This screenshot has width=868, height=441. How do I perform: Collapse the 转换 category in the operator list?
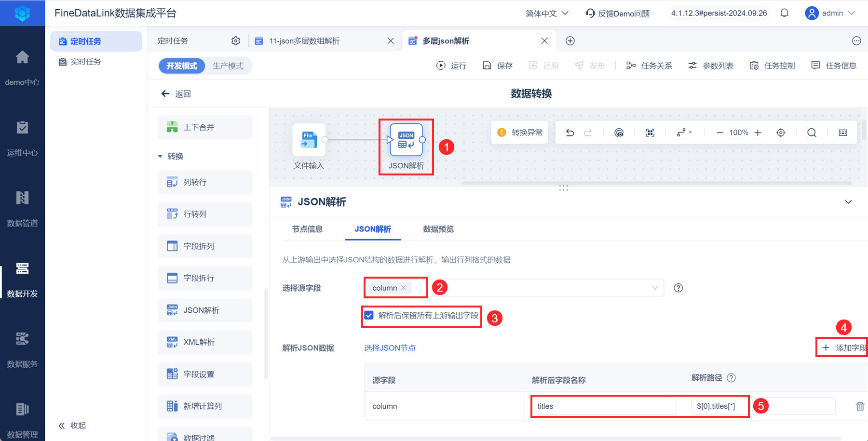point(160,156)
